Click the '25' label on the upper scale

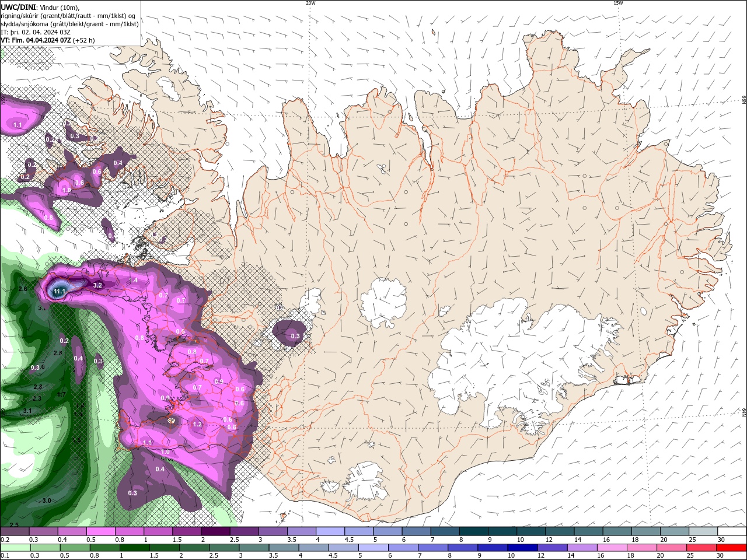[x=692, y=540]
